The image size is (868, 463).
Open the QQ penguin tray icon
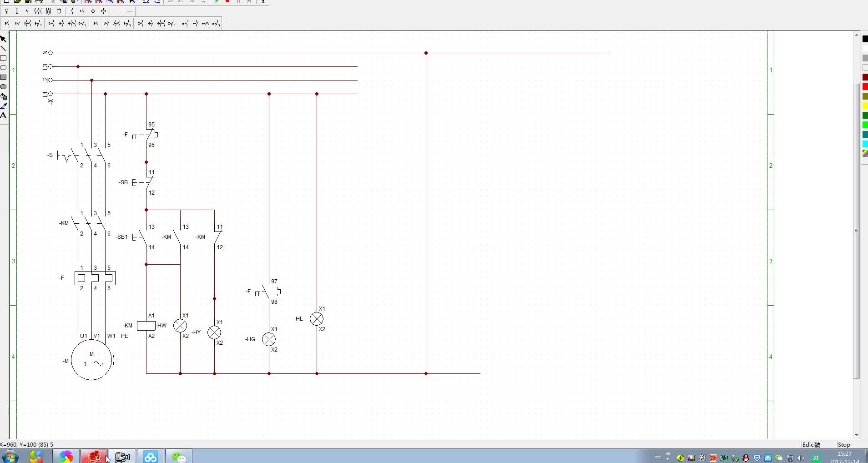click(x=746, y=458)
